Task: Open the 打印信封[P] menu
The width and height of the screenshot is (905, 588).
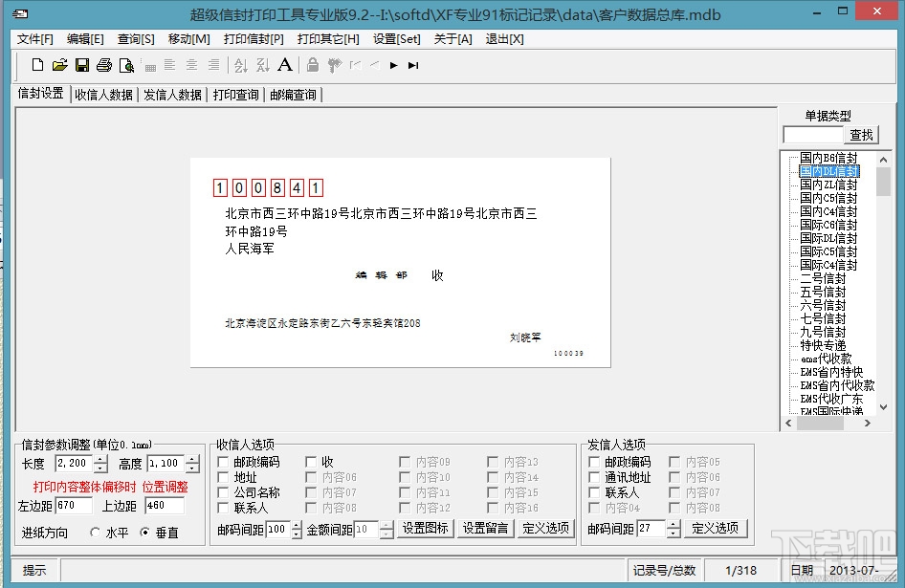Action: (254, 38)
